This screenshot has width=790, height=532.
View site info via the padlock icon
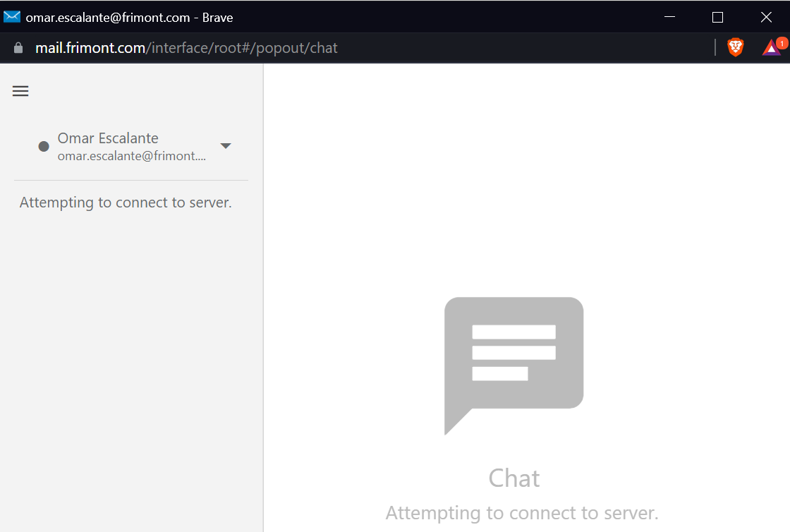point(18,48)
